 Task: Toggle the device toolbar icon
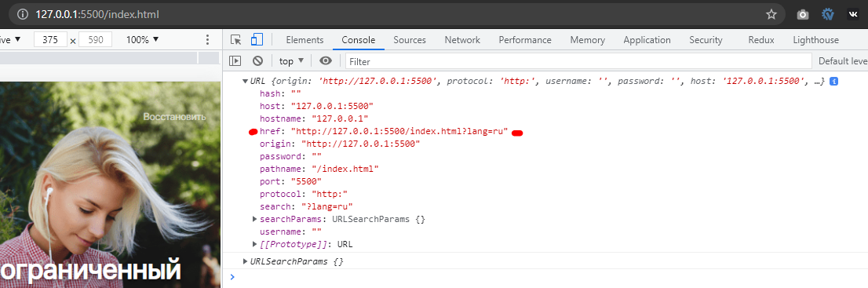click(257, 40)
